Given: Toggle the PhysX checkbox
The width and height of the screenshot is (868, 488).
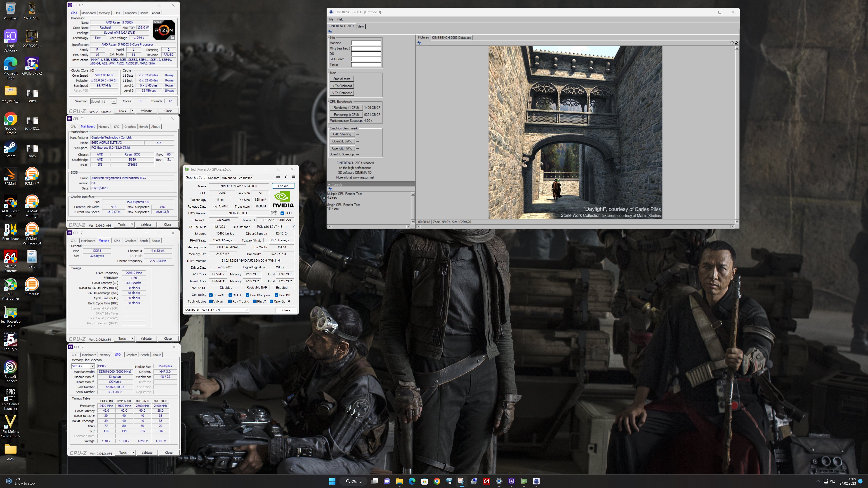Looking at the screenshot, I should coord(255,301).
